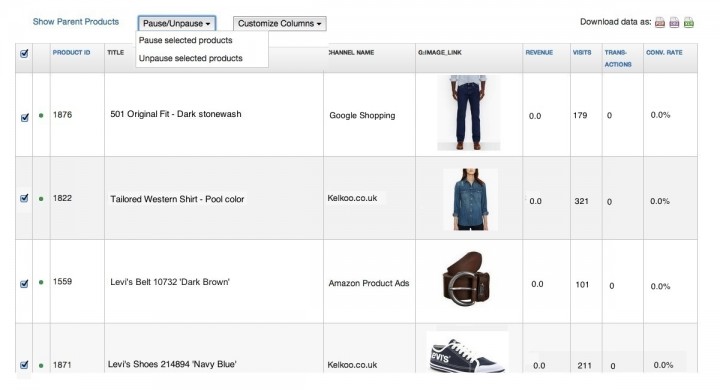Click green status dot for product 1876
The image size is (720, 390).
(x=41, y=115)
